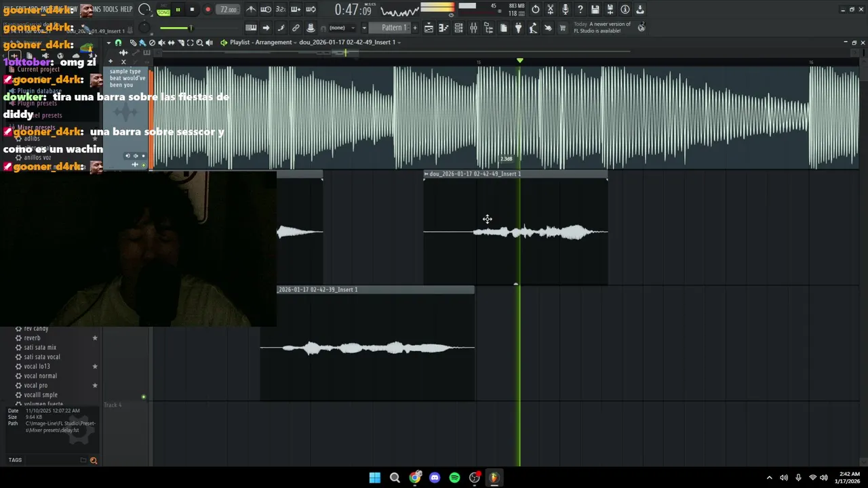Screen dimensions: 868x488
Task: Click the tempo field showing 72.000
Action: pos(229,9)
